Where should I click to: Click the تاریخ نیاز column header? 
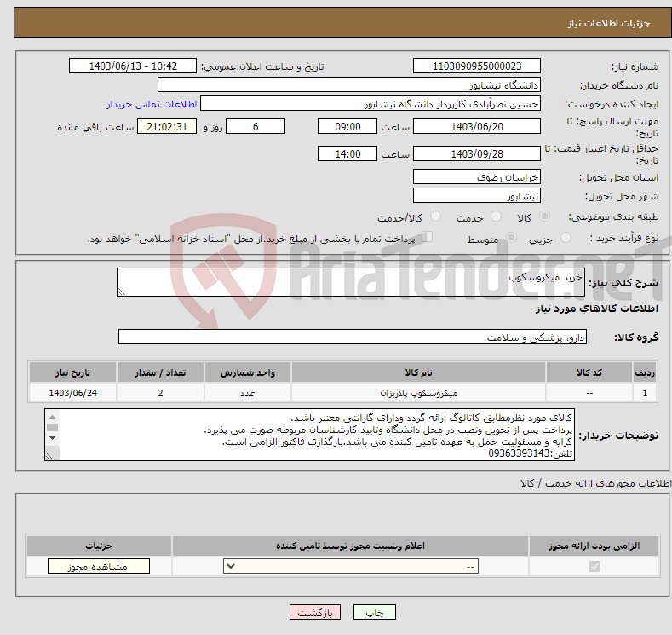(x=72, y=372)
